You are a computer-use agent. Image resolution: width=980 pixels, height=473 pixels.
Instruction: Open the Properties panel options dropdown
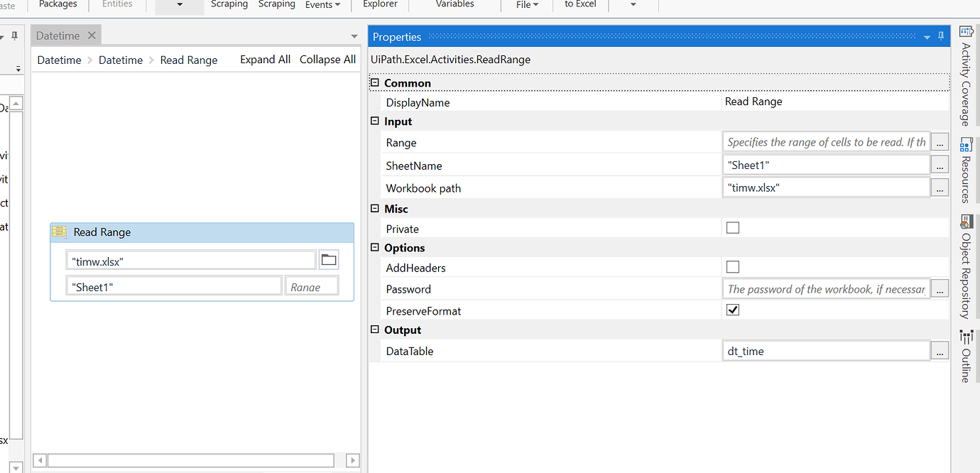pos(927,38)
